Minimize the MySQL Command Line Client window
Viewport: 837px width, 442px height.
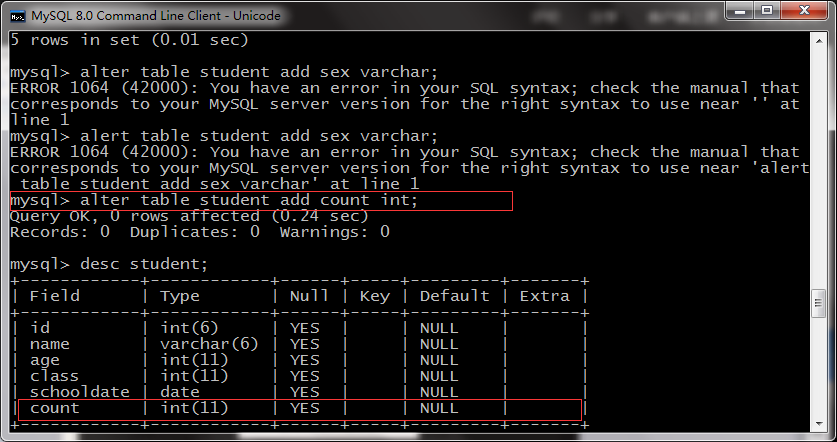740,10
